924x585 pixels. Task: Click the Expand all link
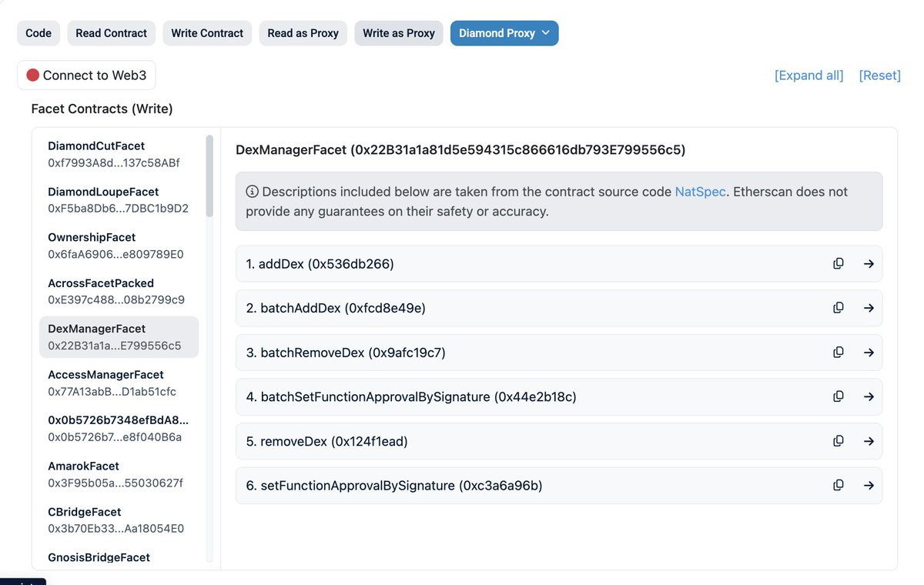click(x=808, y=75)
